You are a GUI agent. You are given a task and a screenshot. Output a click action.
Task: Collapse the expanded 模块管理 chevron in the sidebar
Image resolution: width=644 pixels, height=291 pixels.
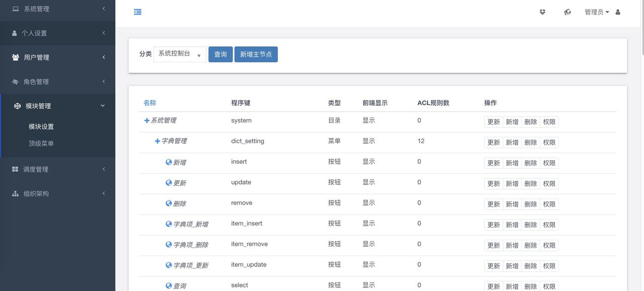(x=103, y=106)
